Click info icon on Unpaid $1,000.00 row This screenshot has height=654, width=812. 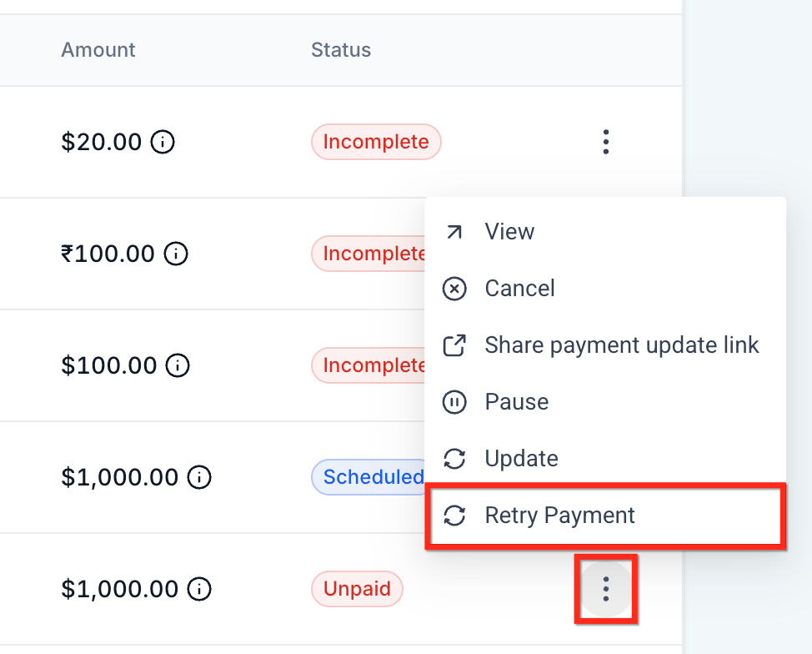click(x=199, y=589)
